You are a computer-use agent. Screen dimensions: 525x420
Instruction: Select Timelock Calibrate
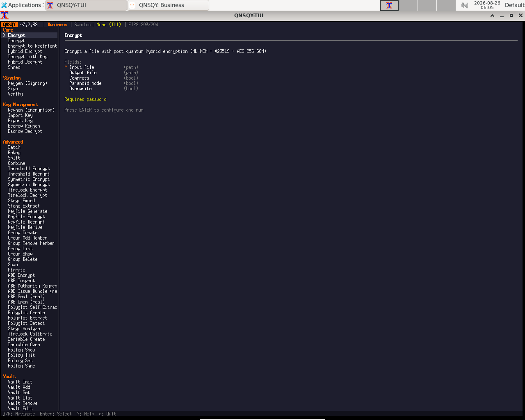30,334
